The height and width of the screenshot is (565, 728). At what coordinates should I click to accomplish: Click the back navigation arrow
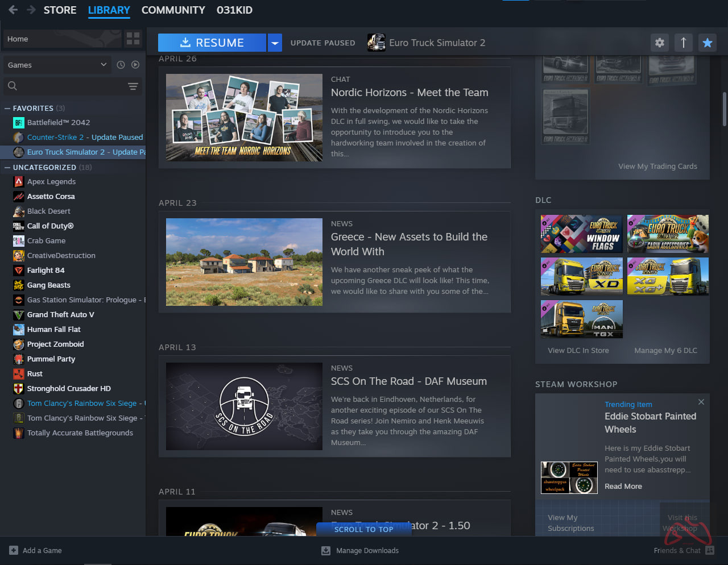(13, 10)
